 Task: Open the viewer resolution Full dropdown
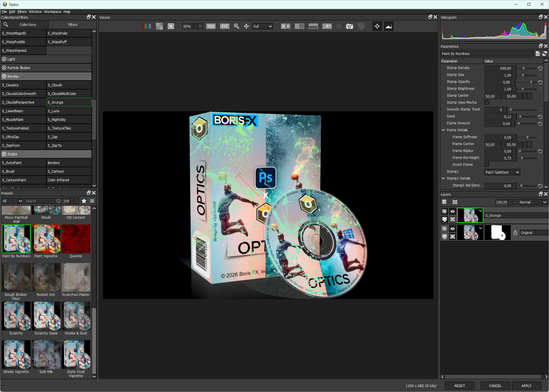262,26
